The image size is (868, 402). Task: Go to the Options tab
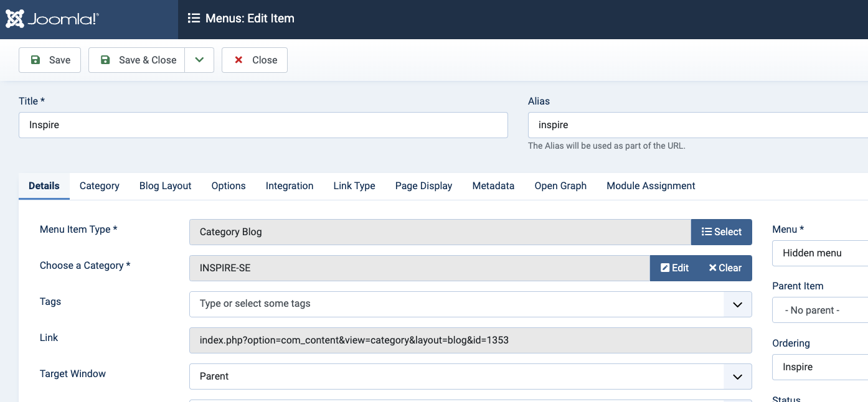tap(229, 186)
